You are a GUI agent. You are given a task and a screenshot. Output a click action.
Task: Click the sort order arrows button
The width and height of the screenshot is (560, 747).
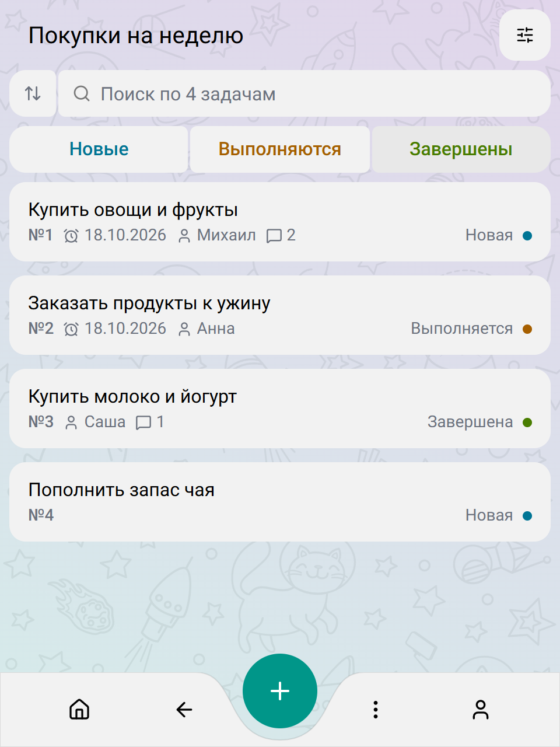33,93
